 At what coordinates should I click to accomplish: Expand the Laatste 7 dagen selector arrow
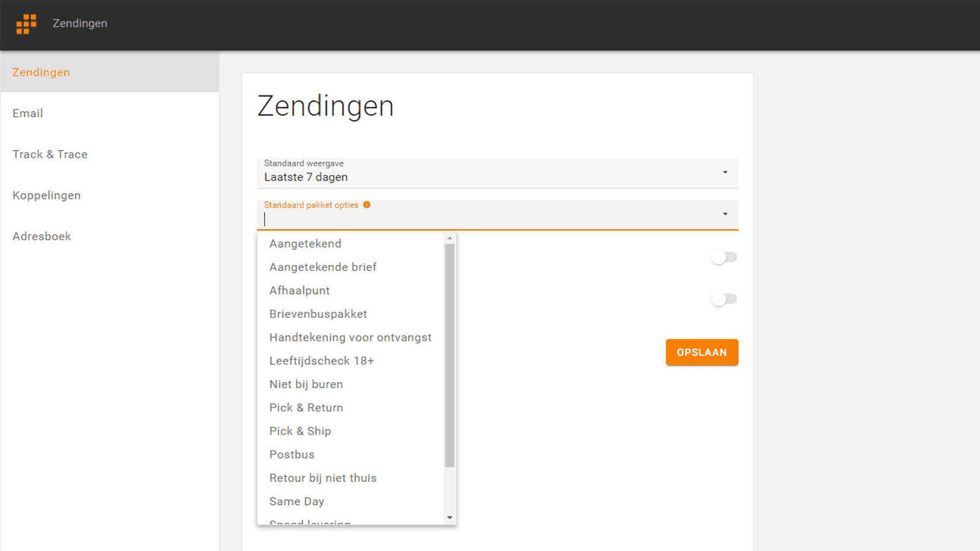point(725,173)
